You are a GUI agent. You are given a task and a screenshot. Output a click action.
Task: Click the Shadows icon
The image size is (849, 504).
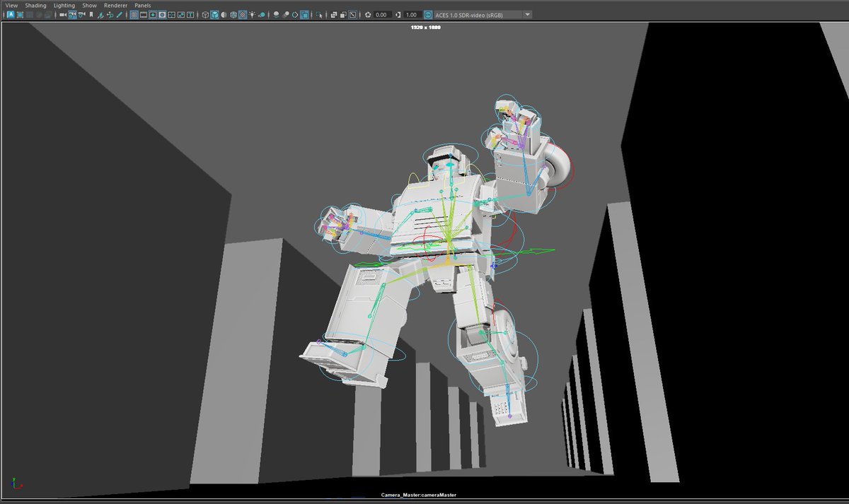(262, 14)
